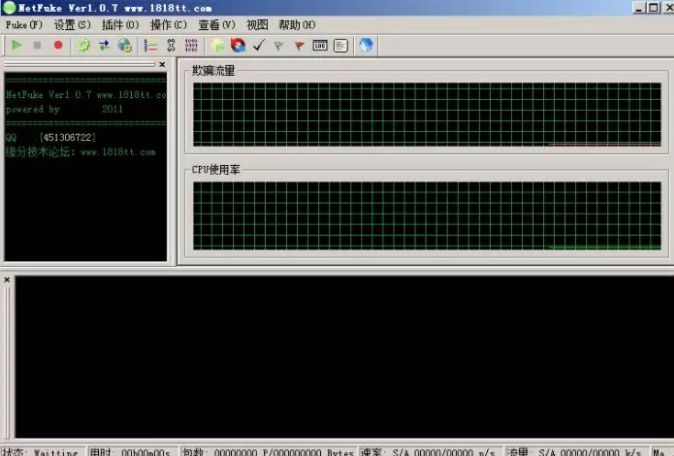This screenshot has width=674, height=456.
Task: Maximize the NetFuke window
Action: [653, 7]
